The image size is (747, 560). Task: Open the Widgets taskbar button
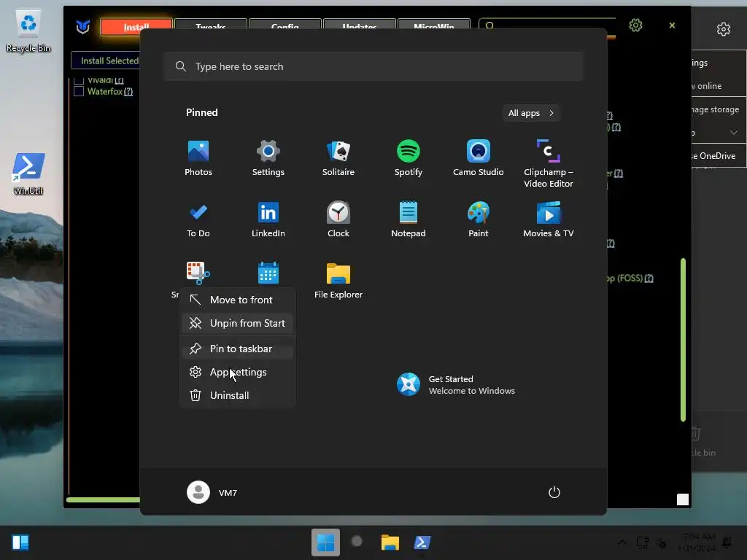20,542
